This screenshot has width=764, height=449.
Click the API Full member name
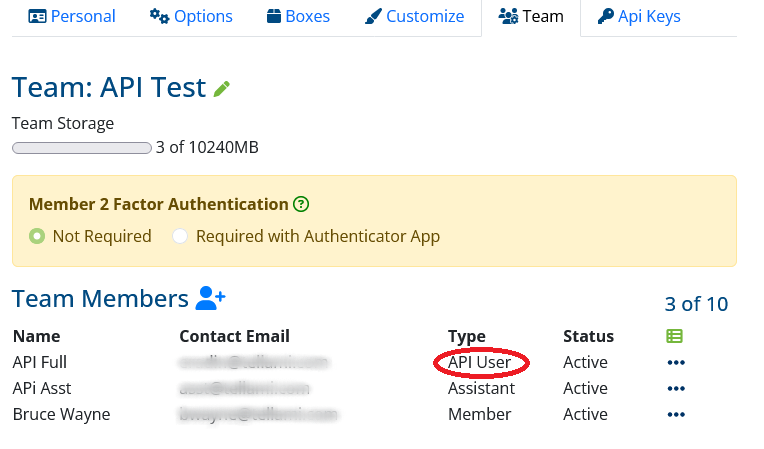click(x=39, y=362)
